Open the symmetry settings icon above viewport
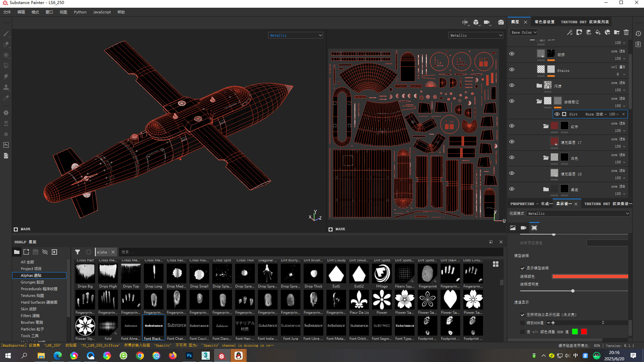 coord(465,22)
